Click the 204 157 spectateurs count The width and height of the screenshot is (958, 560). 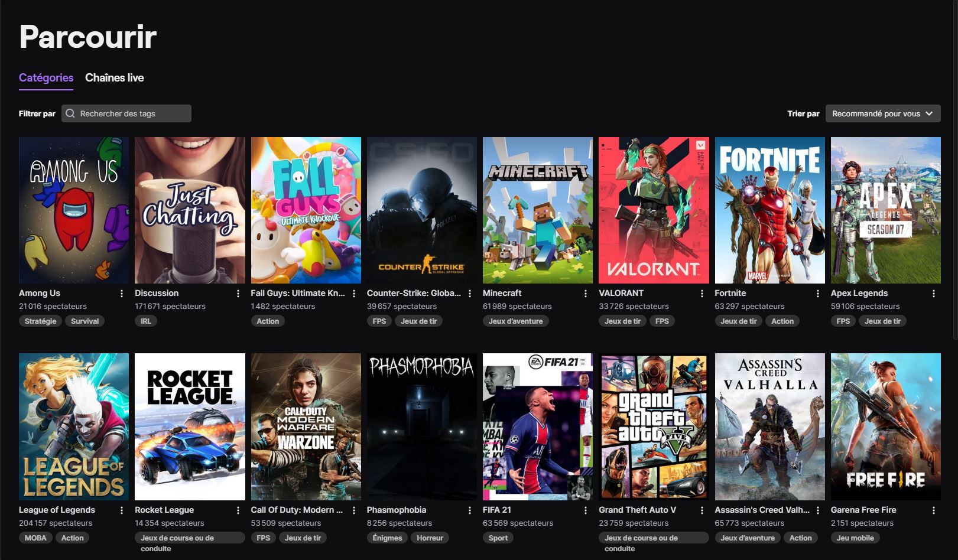click(x=56, y=523)
